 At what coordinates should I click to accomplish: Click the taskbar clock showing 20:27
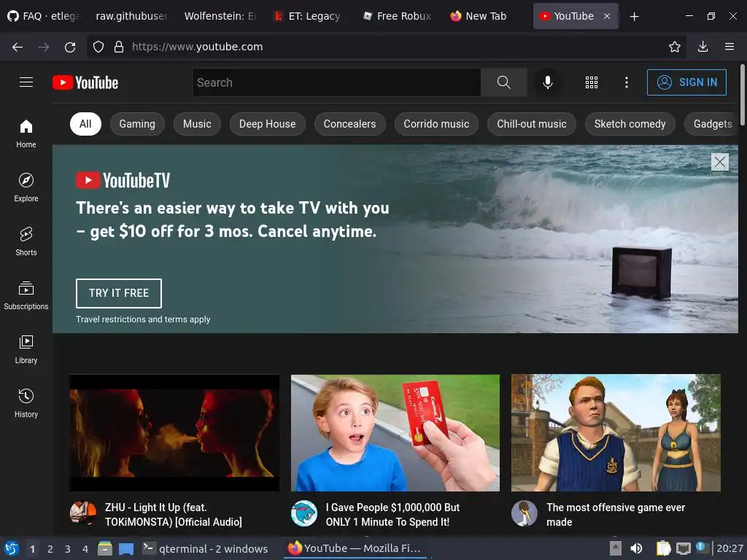click(x=729, y=548)
